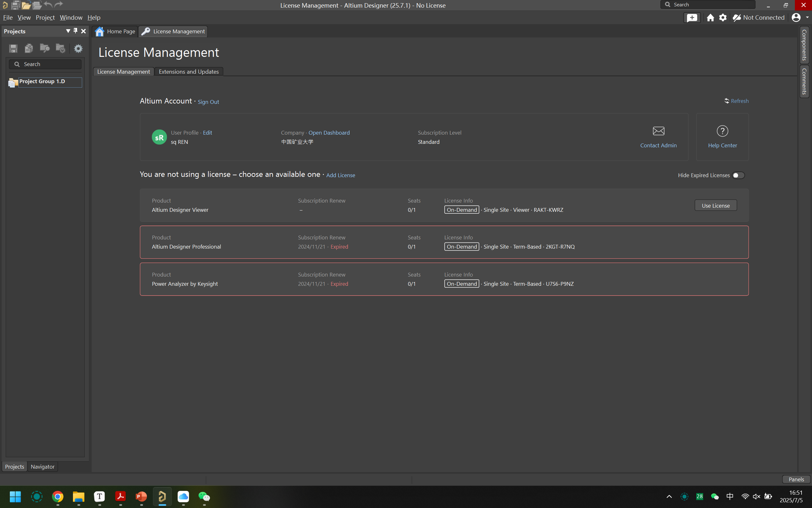812x508 pixels.
Task: Click the Help Center question mark icon
Action: pyautogui.click(x=722, y=131)
